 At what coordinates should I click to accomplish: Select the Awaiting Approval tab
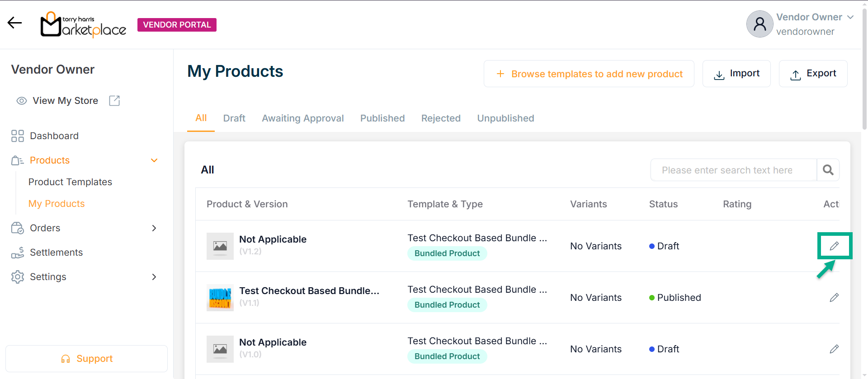click(303, 118)
